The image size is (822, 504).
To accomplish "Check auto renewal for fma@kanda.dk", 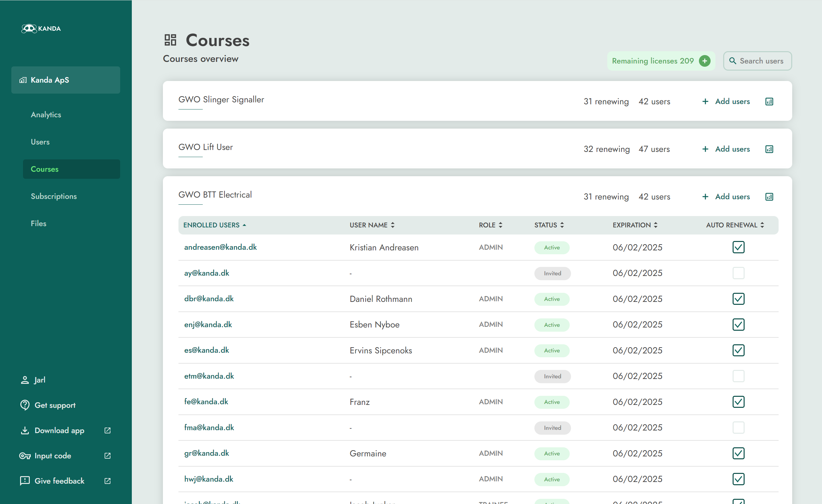I will click(738, 427).
